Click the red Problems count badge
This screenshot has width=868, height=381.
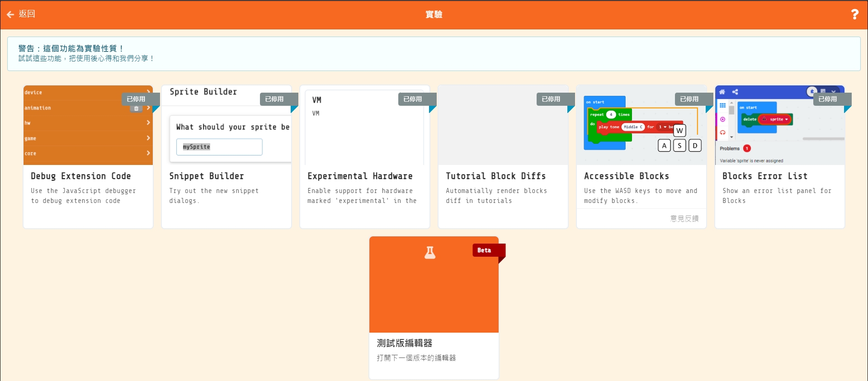pyautogui.click(x=747, y=148)
